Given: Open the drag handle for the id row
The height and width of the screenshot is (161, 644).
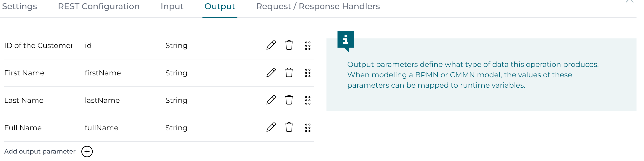Looking at the screenshot, I should point(308,45).
